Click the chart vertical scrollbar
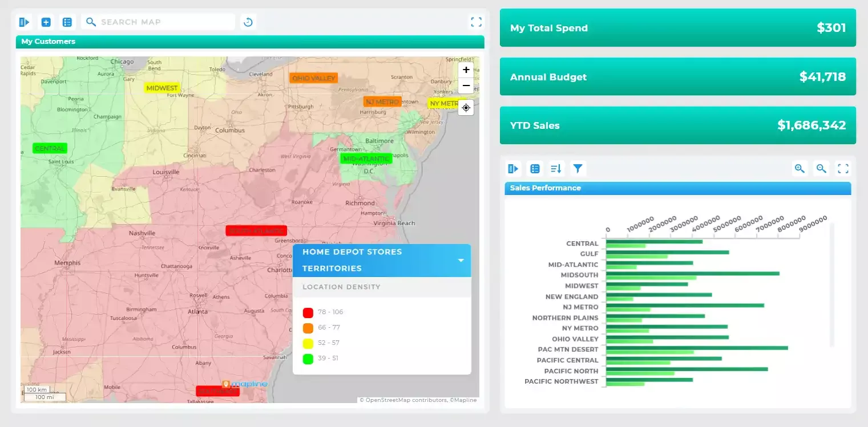 coord(832,285)
